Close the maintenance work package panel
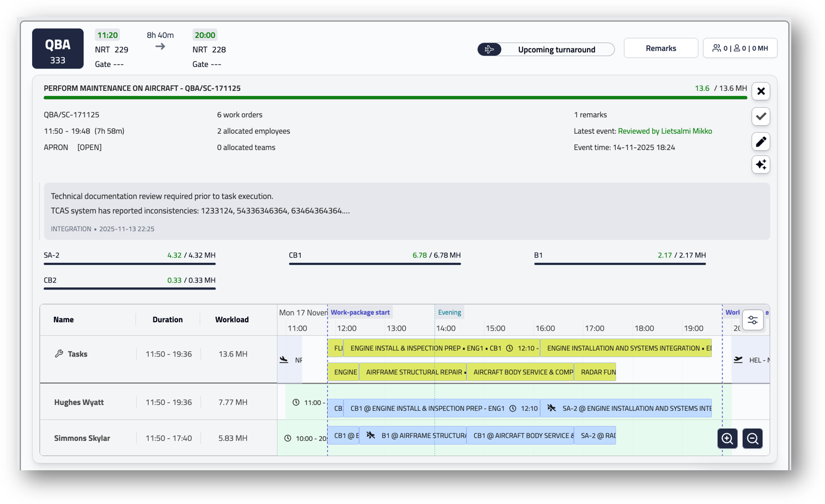This screenshot has width=825, height=504. coord(761,91)
